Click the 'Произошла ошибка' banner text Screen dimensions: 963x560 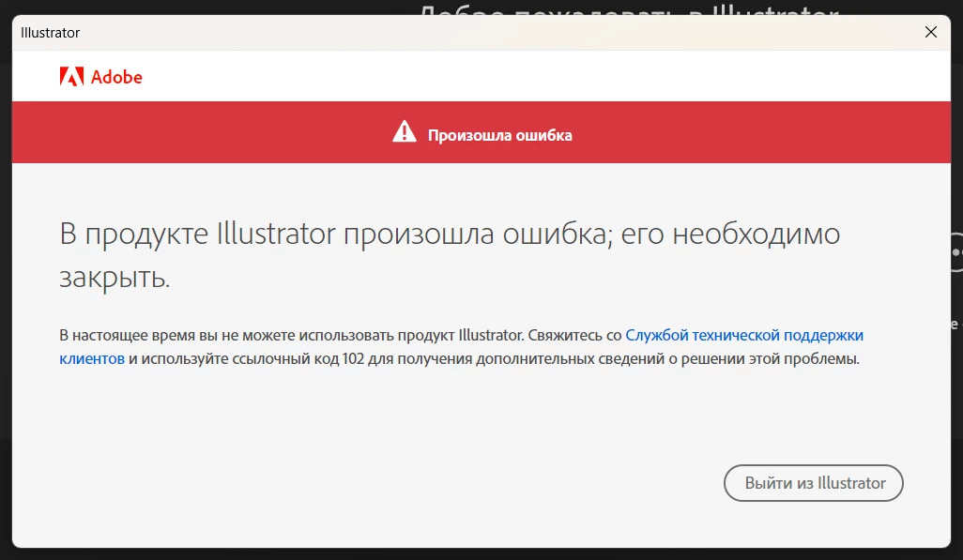tap(500, 135)
